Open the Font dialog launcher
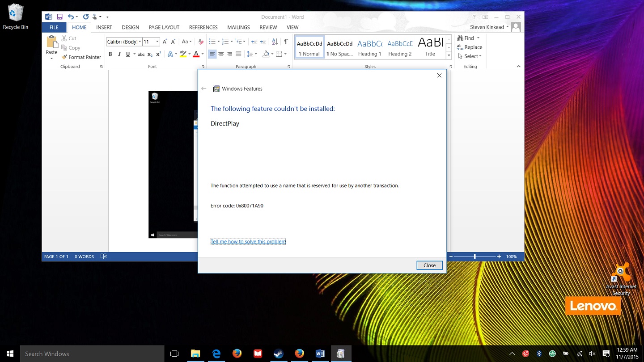The image size is (644, 362). point(203,67)
